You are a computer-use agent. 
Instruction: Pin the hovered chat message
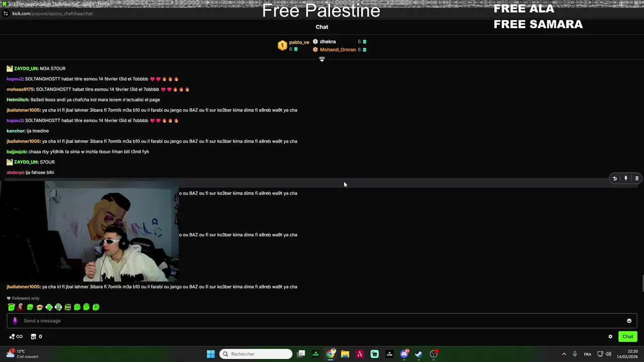(x=626, y=178)
